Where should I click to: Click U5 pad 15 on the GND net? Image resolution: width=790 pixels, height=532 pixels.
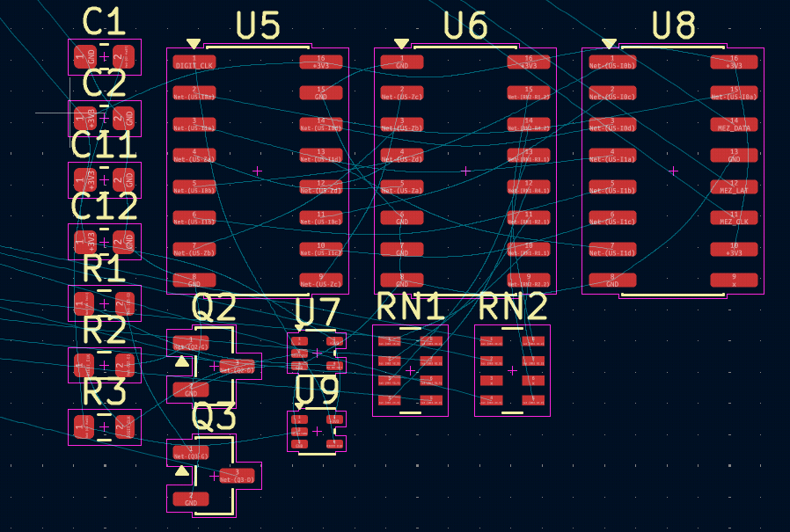[x=321, y=93]
